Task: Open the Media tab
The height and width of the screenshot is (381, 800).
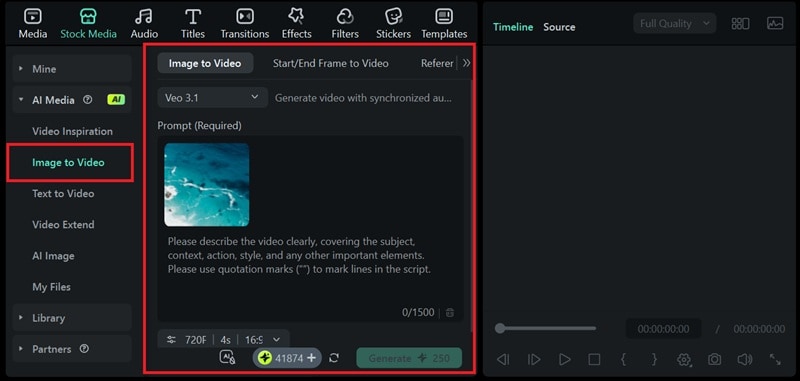Action: [x=33, y=23]
